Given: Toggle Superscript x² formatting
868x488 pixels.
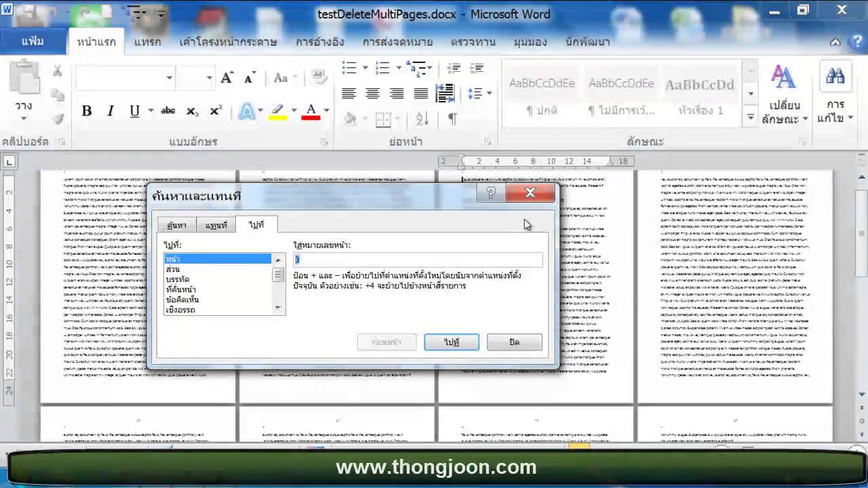Looking at the screenshot, I should coord(216,111).
